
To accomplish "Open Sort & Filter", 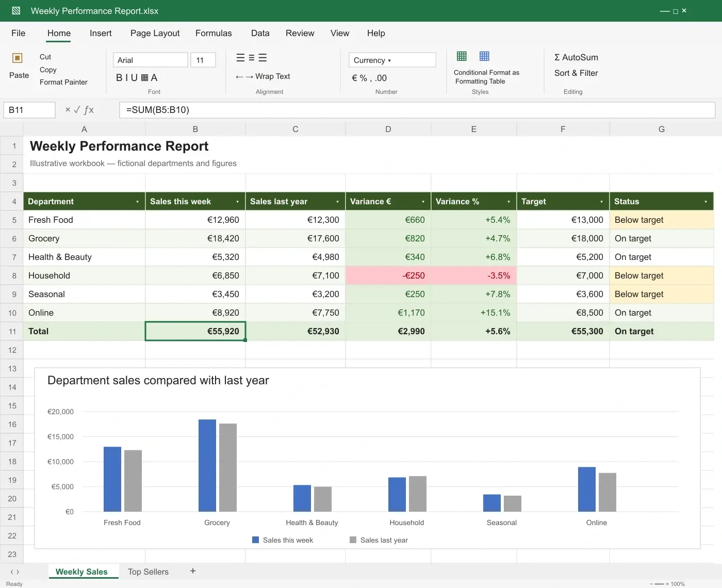I will click(x=576, y=73).
